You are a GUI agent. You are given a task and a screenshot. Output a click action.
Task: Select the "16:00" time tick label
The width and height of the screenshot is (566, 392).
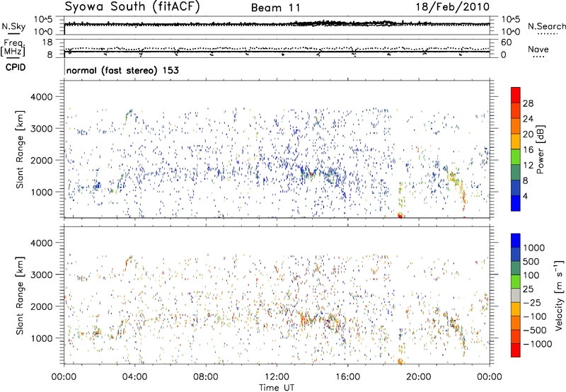coord(347,377)
